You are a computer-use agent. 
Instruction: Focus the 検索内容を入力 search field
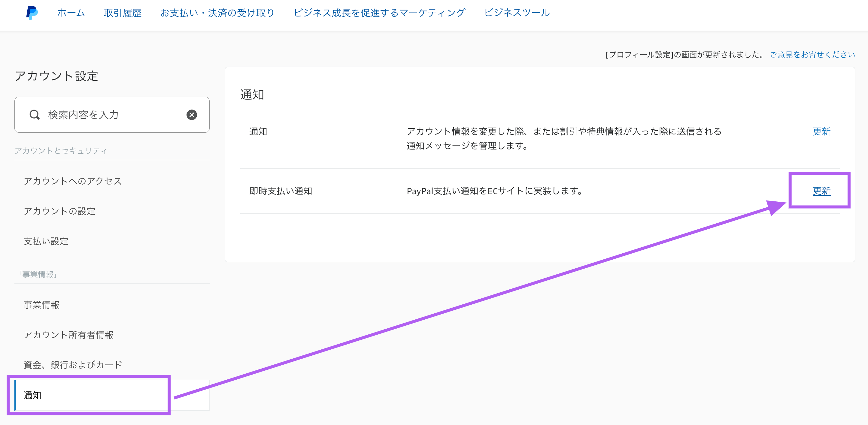click(x=112, y=115)
